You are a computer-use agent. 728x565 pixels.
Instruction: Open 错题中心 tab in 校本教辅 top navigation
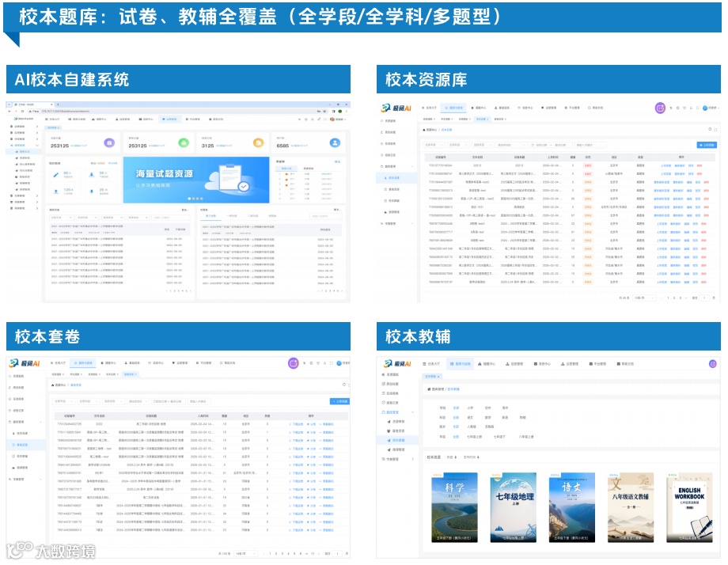487,364
